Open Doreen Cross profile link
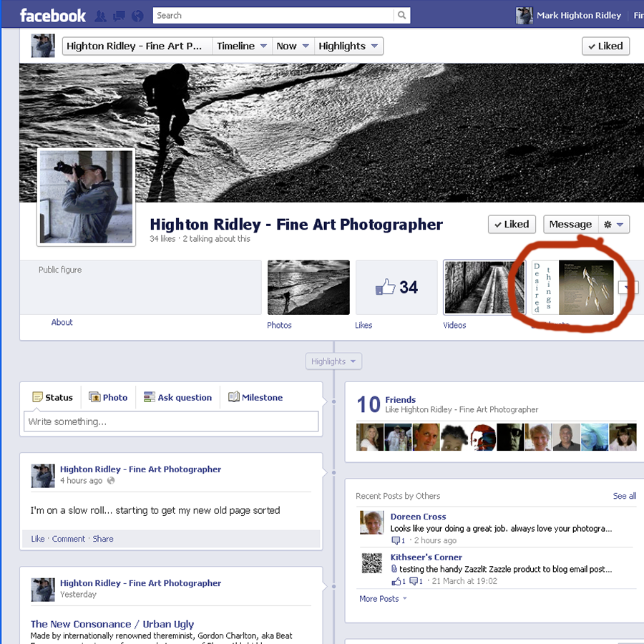Image resolution: width=644 pixels, height=644 pixels. (x=418, y=517)
